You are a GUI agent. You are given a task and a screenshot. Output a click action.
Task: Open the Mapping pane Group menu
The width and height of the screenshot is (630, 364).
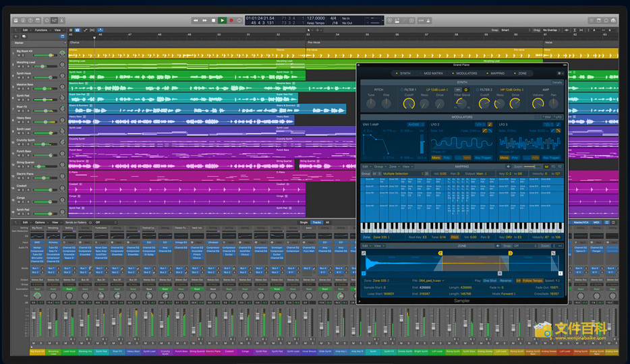tap(379, 166)
